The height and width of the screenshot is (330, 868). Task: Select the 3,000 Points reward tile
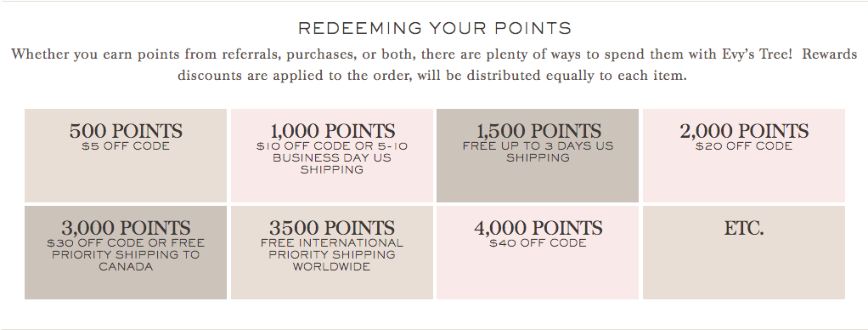(126, 253)
